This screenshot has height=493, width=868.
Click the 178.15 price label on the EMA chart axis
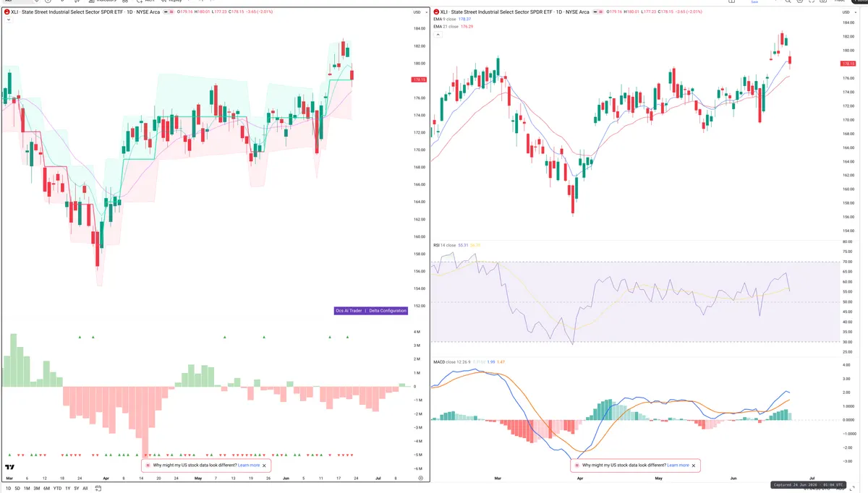pyautogui.click(x=847, y=64)
